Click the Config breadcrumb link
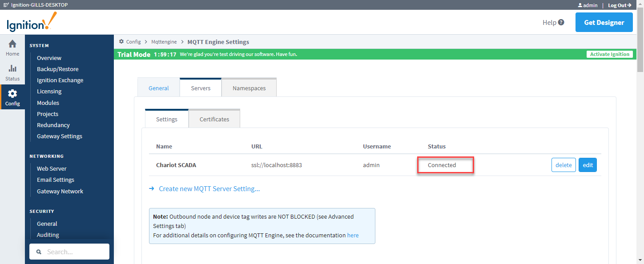 coord(133,42)
